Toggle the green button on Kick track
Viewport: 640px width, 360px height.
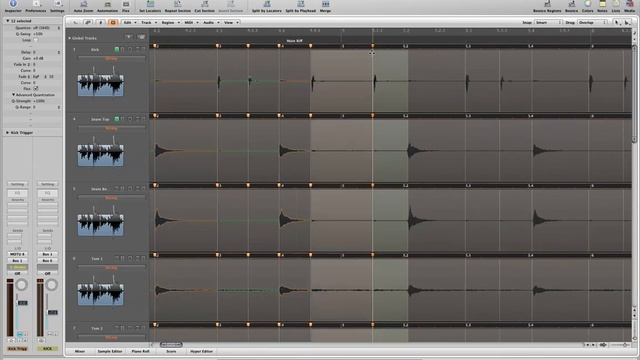coord(117,49)
